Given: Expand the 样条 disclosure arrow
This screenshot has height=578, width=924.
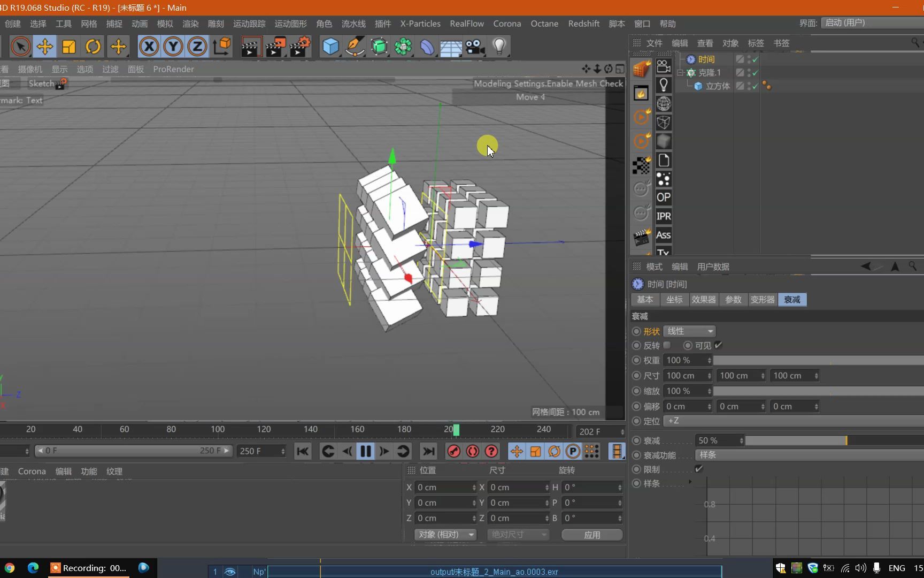Looking at the screenshot, I should [x=690, y=483].
